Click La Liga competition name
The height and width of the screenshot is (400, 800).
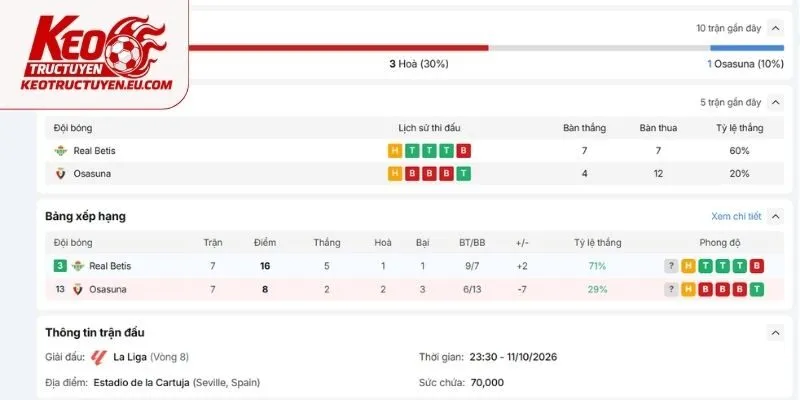(x=130, y=357)
